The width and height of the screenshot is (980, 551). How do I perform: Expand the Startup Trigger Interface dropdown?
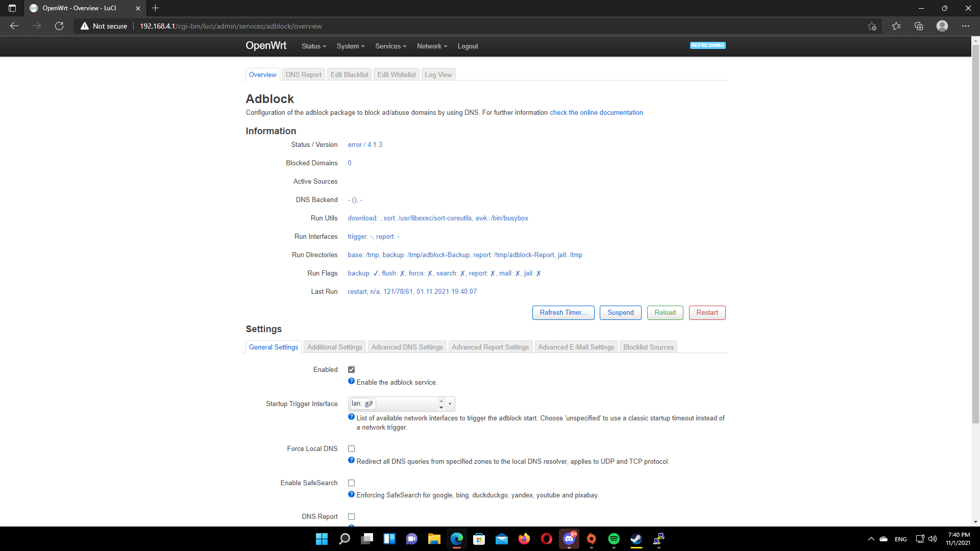450,404
